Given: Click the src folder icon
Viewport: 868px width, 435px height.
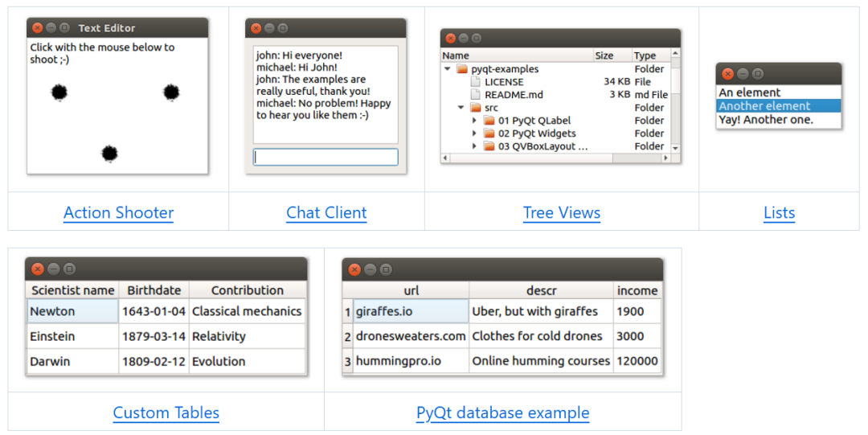Looking at the screenshot, I should point(475,108).
